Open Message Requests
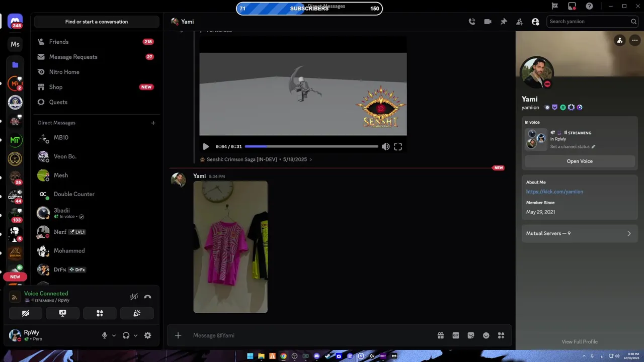 (96, 57)
